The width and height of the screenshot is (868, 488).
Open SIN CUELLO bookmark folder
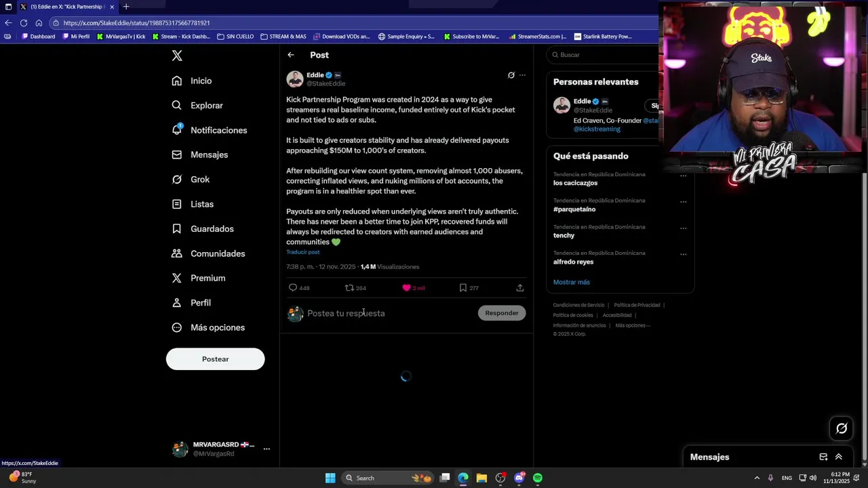coord(235,37)
